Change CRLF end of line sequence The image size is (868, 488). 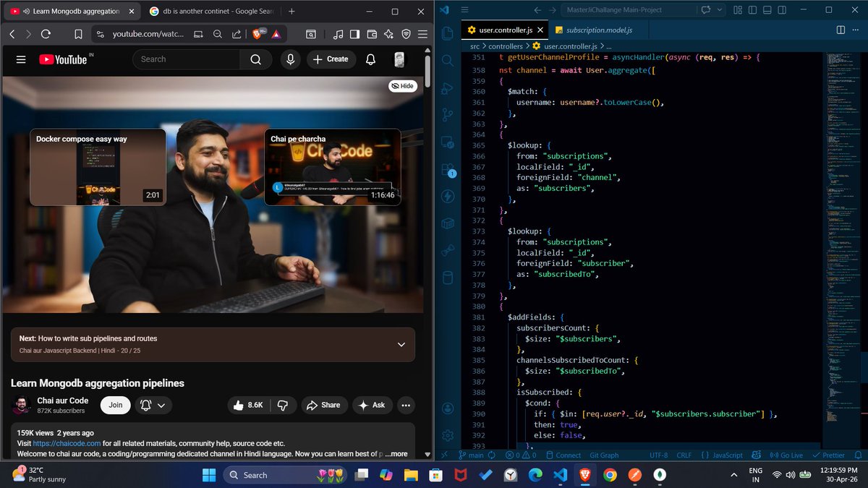point(684,455)
